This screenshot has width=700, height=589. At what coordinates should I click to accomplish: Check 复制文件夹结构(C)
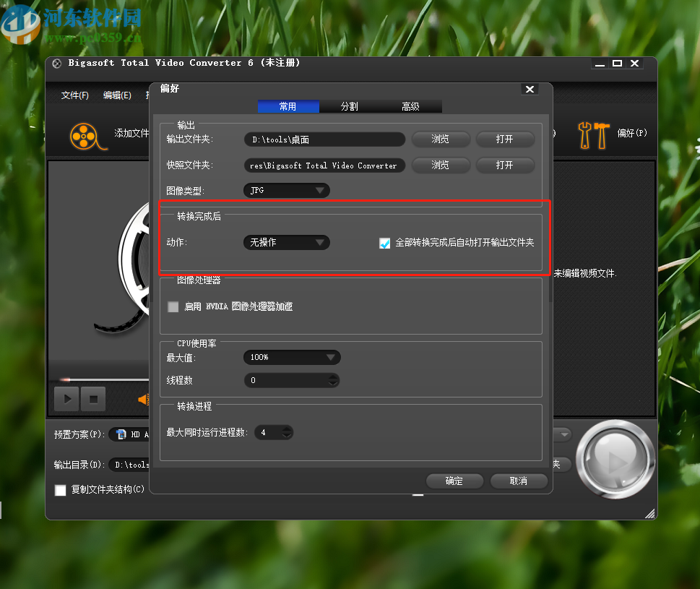click(x=61, y=490)
